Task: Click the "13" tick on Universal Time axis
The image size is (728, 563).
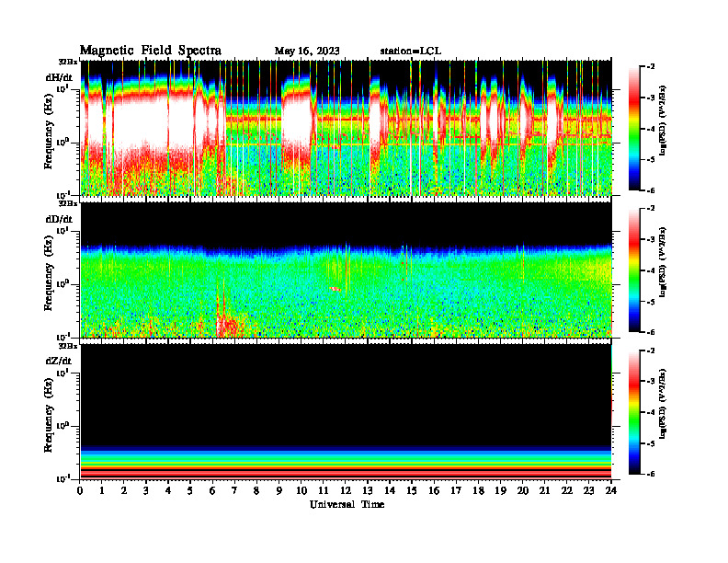Action: tap(368, 491)
